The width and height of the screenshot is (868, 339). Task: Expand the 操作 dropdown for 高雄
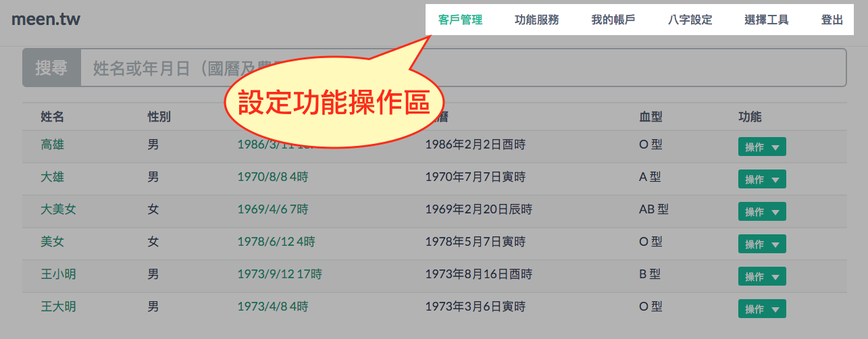pos(762,147)
